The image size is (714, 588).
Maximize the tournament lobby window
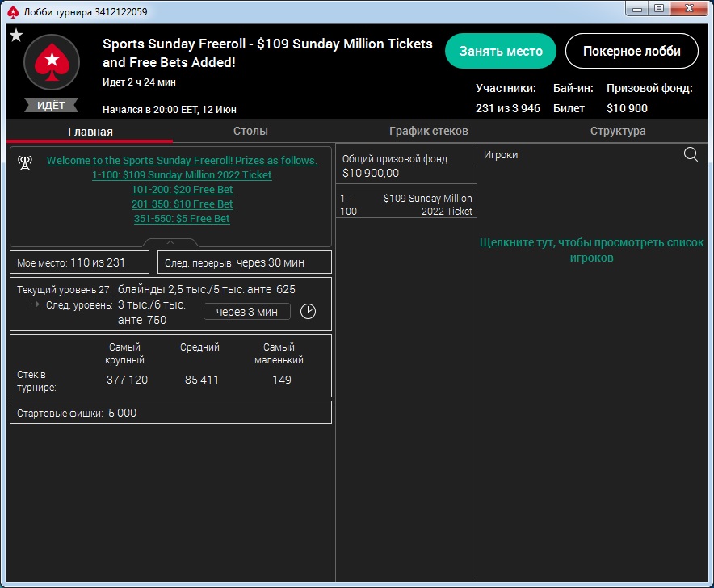click(x=659, y=9)
